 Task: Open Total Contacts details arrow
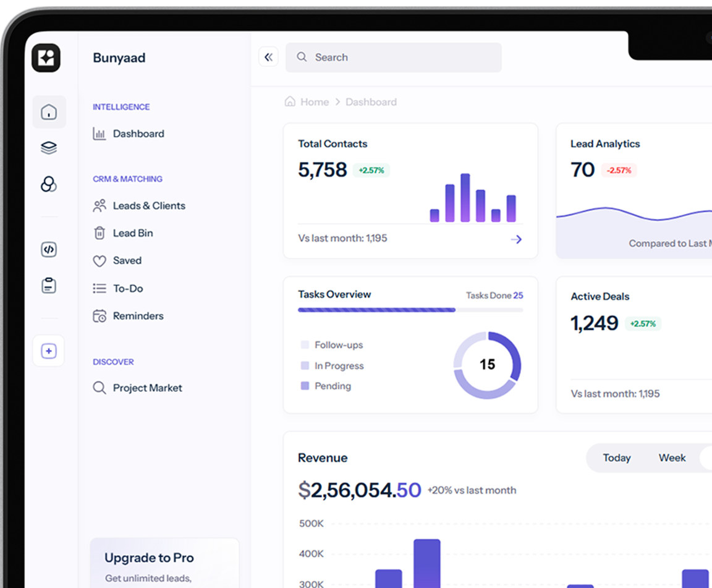pos(516,239)
